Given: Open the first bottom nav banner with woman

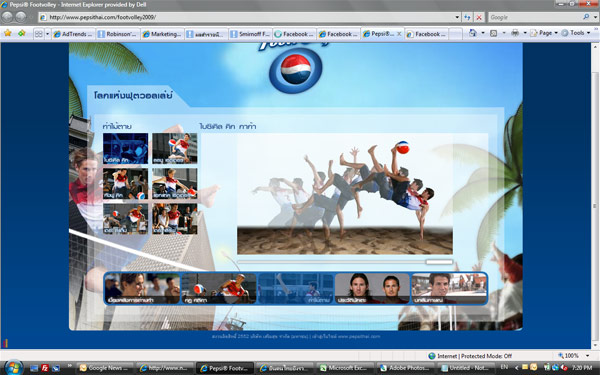Looking at the screenshot, I should click(x=142, y=289).
